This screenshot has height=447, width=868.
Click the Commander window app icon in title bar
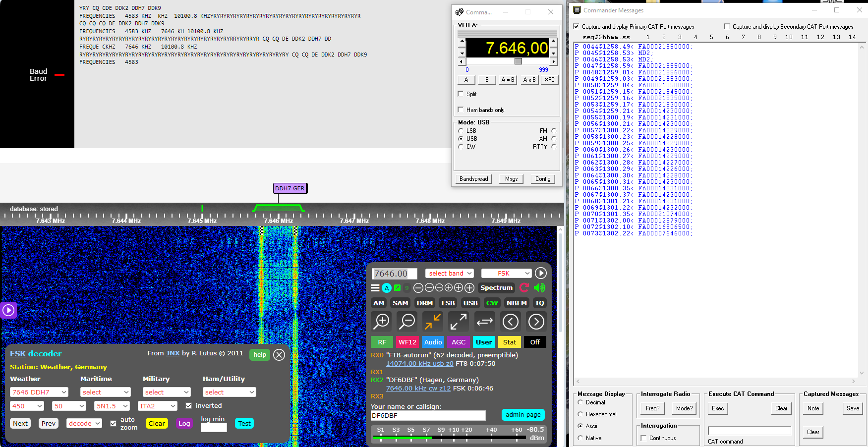[460, 12]
